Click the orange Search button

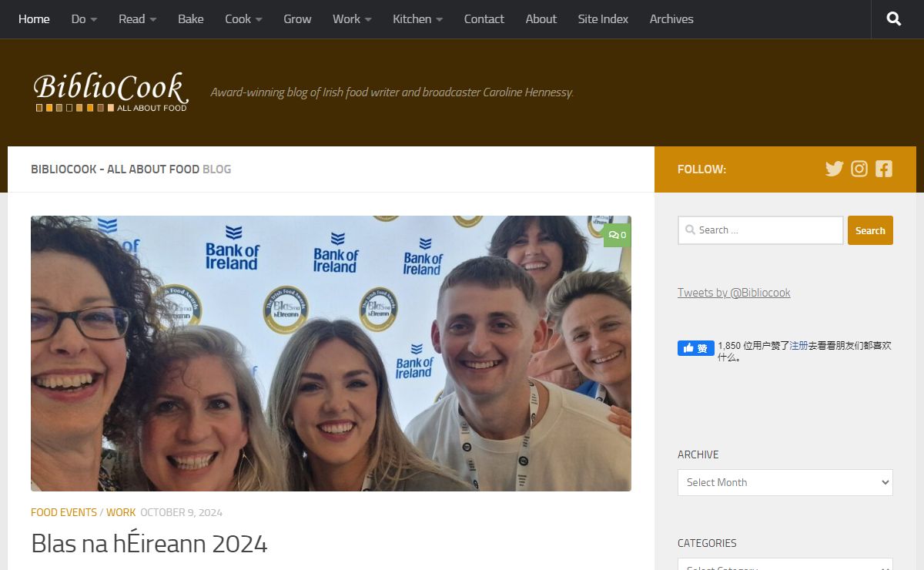(x=870, y=230)
